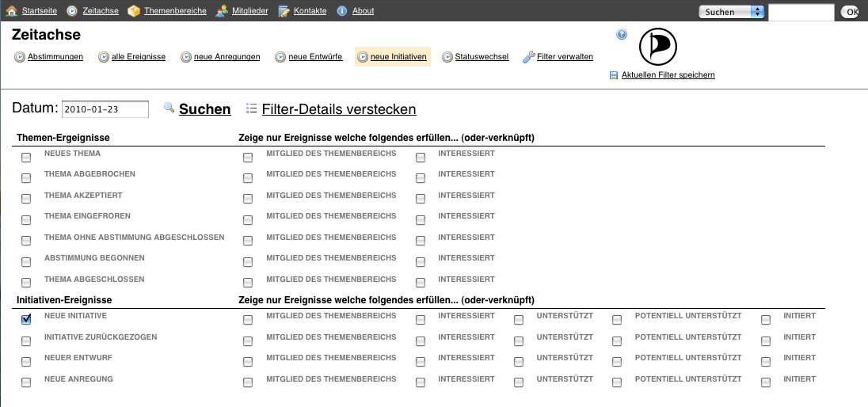The height and width of the screenshot is (407, 868).
Task: Click the Themenbereiche box icon
Action: (x=134, y=11)
